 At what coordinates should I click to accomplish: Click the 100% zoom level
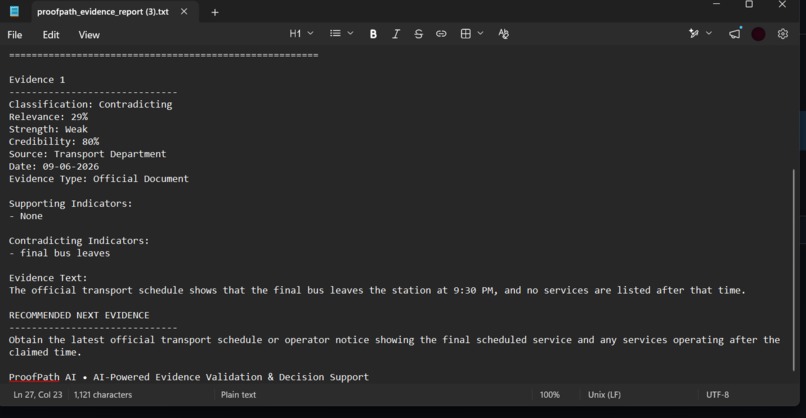[x=549, y=395]
